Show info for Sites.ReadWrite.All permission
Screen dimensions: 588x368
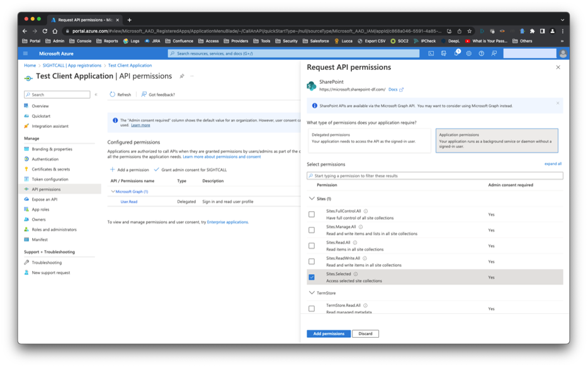tap(365, 258)
